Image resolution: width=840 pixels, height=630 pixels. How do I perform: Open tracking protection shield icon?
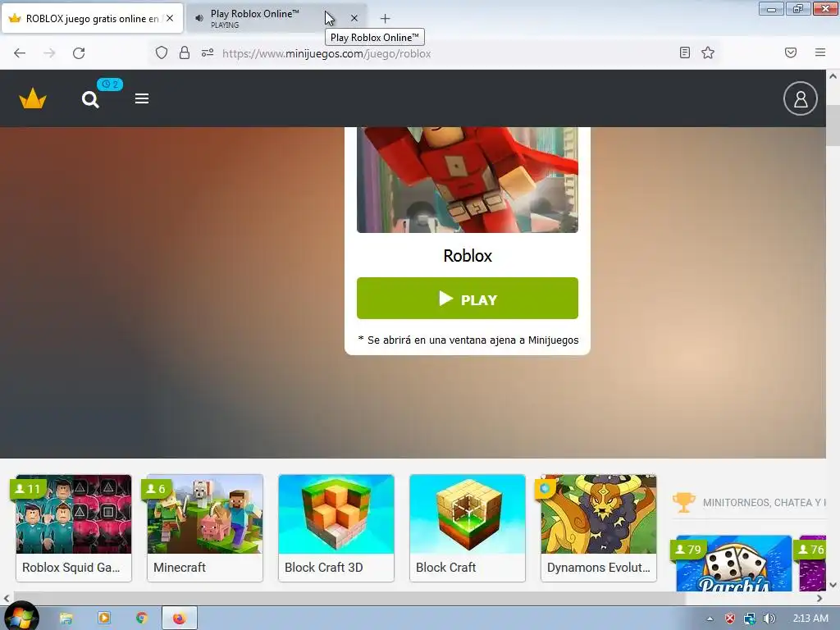click(x=162, y=52)
